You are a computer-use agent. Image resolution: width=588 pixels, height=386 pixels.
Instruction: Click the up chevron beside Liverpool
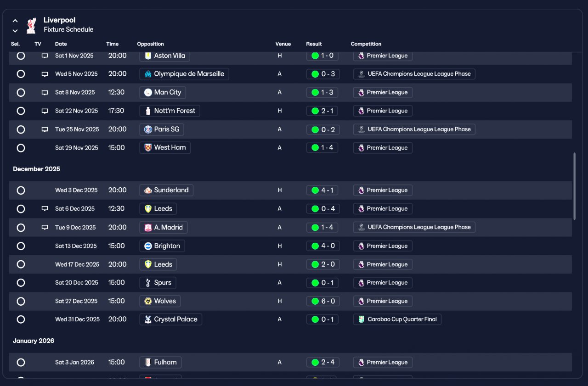(x=15, y=21)
